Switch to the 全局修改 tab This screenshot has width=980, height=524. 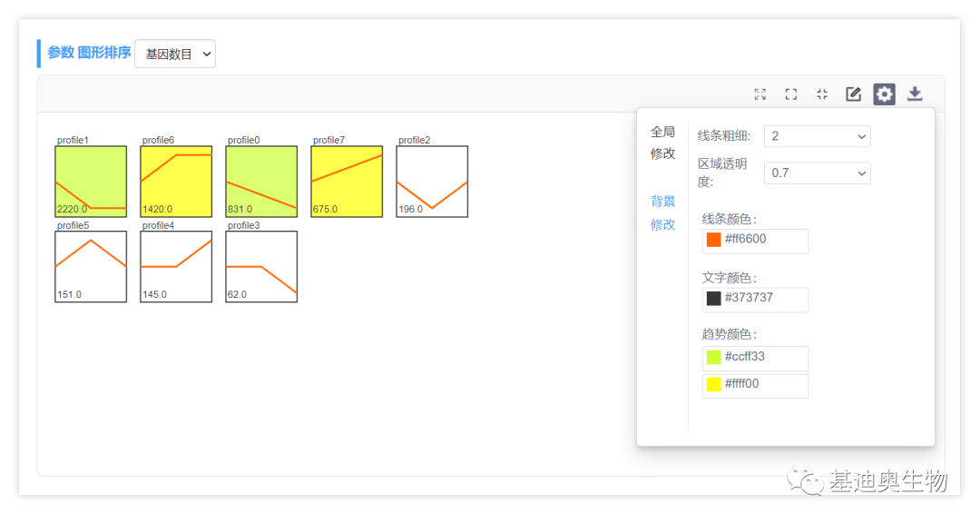point(662,143)
